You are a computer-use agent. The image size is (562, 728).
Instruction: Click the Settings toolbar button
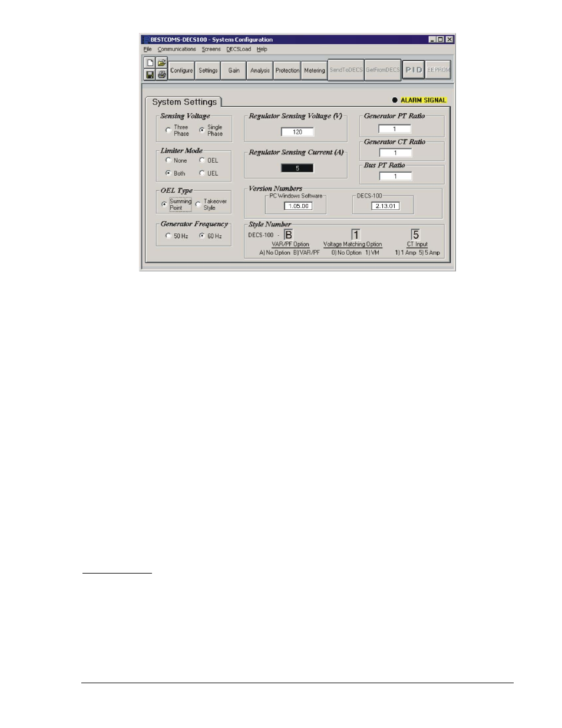pos(208,70)
